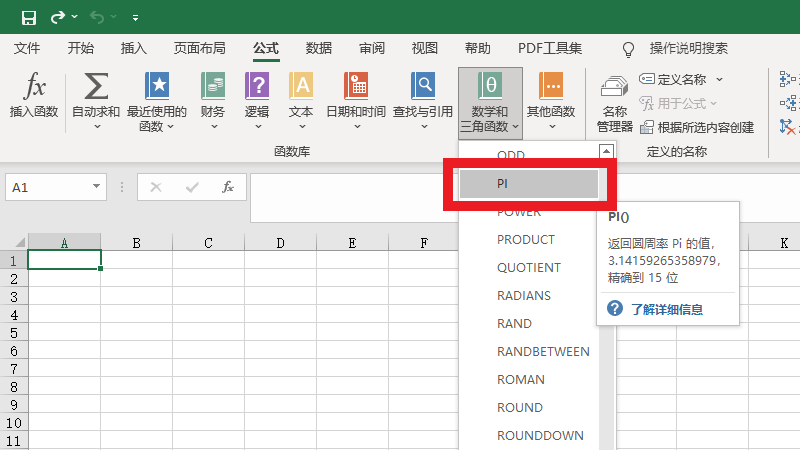Choose ROUND in the function list
The height and width of the screenshot is (450, 800).
point(520,408)
